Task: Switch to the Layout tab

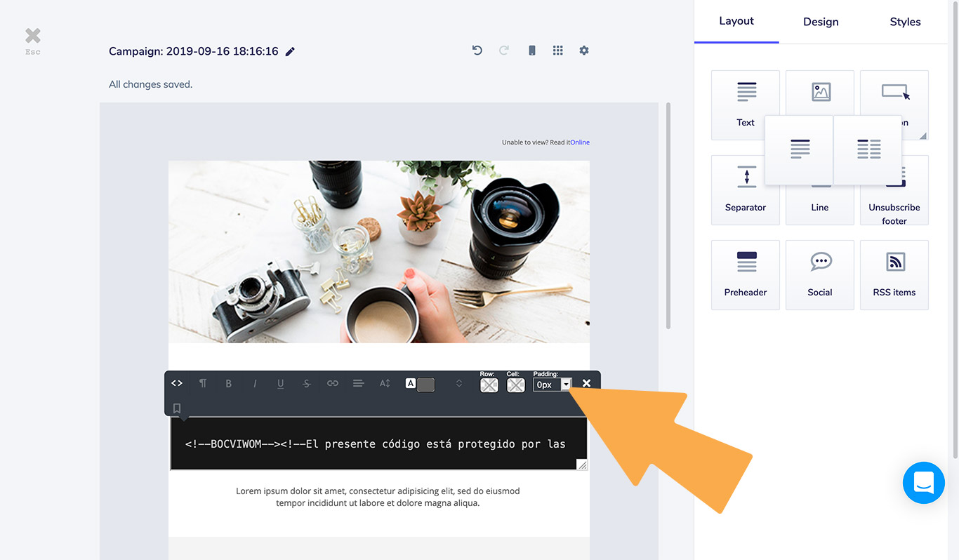Action: pos(736,21)
